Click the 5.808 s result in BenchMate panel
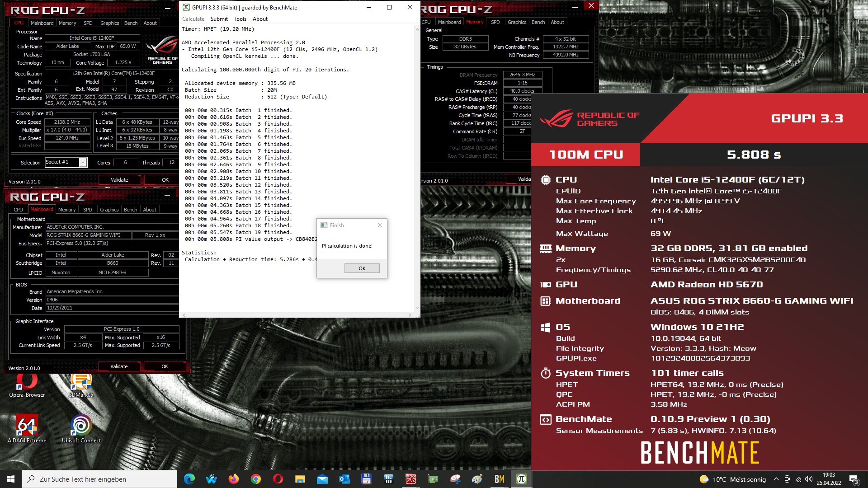The height and width of the screenshot is (488, 868). coord(754,155)
